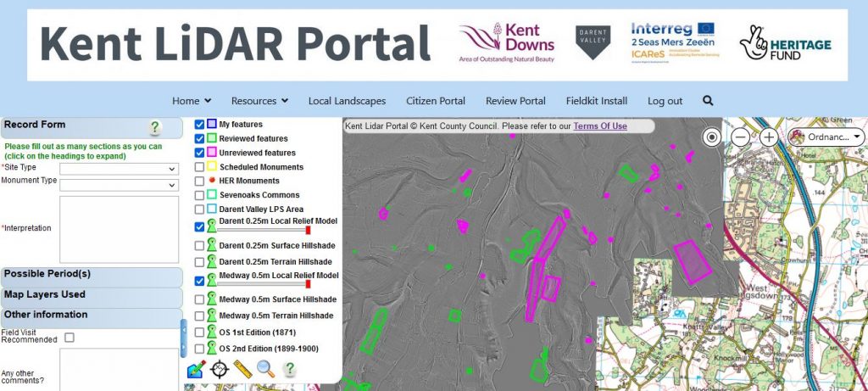Enable the Scheduled Monuments layer checkbox
The width and height of the screenshot is (868, 391).
coord(199,167)
